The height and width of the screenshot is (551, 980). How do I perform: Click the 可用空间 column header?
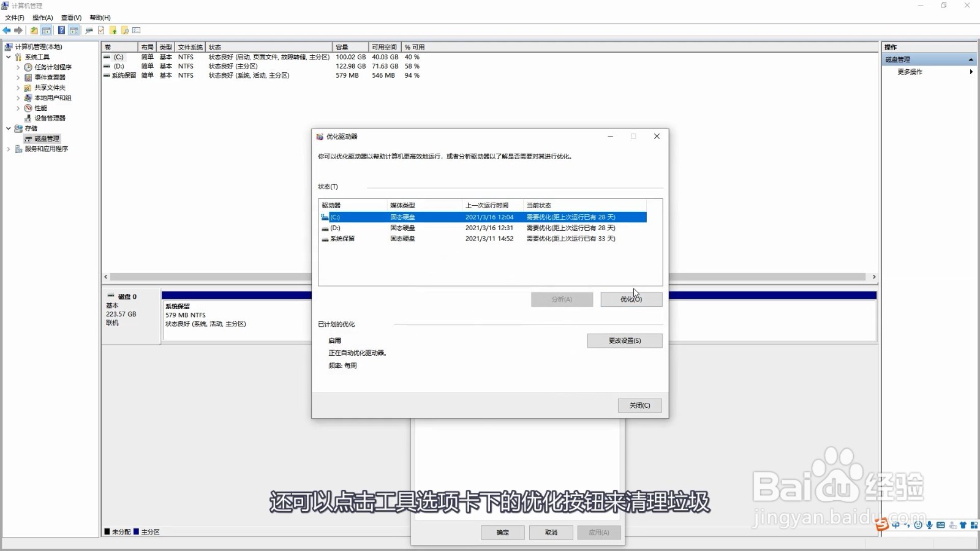[385, 47]
